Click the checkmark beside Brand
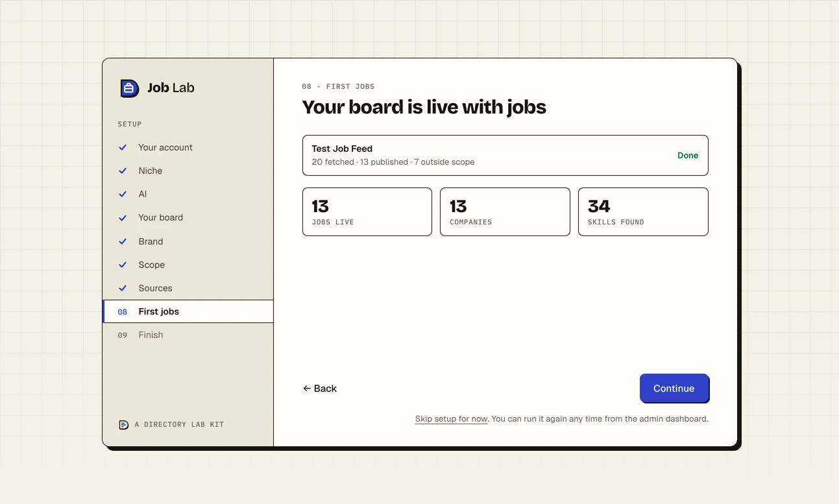This screenshot has height=504, width=839. coord(123,241)
